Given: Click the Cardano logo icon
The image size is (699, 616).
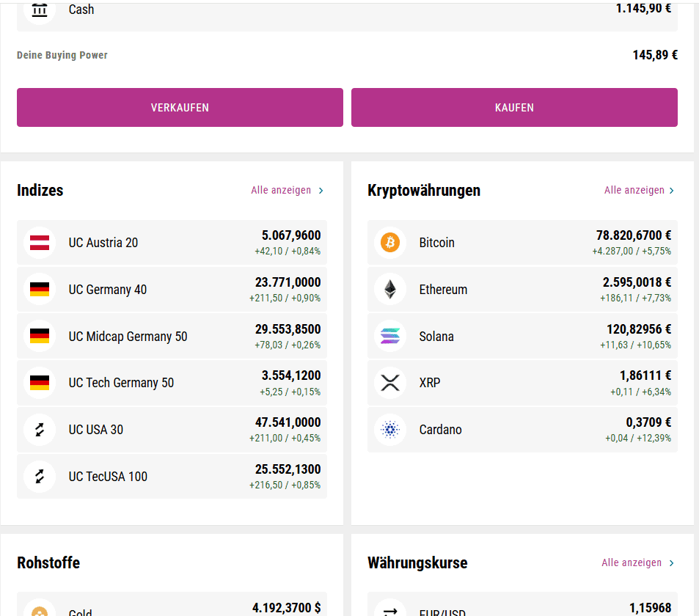Looking at the screenshot, I should click(389, 430).
